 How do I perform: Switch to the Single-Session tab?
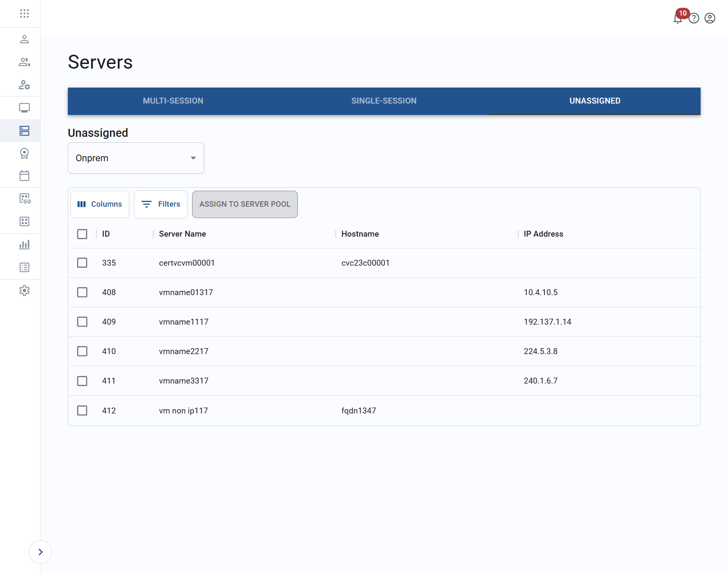[x=383, y=101]
